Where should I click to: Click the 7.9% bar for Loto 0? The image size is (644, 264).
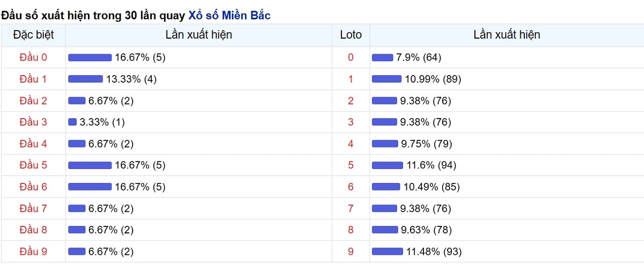(x=383, y=57)
